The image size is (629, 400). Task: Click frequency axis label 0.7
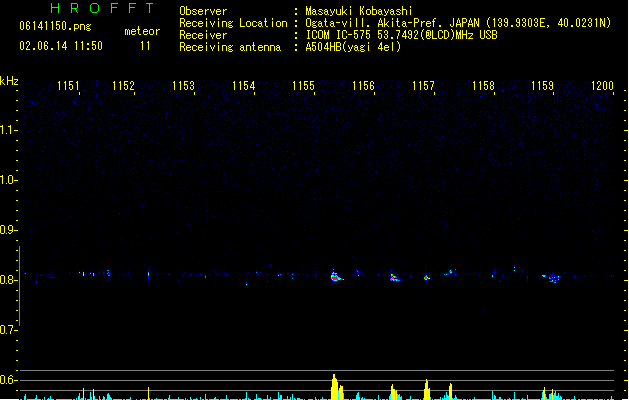click(x=8, y=330)
